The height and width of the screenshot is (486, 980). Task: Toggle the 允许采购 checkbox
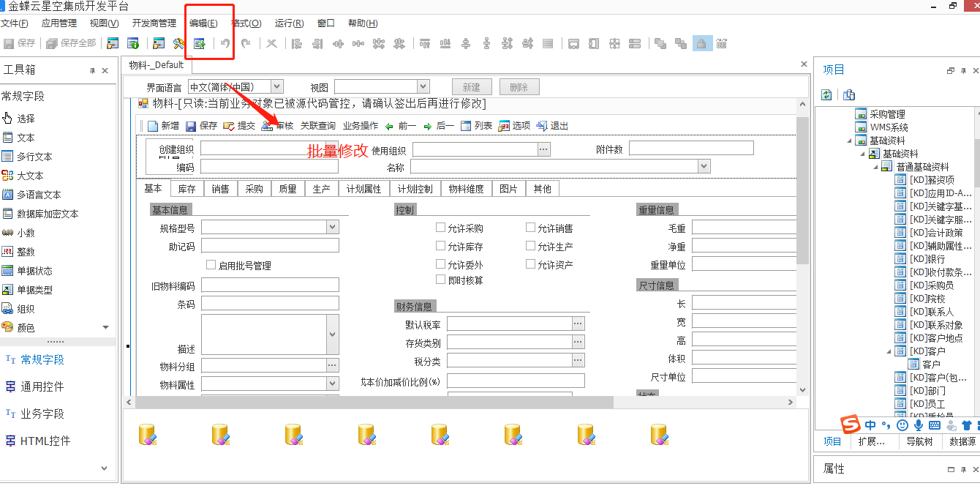tap(440, 228)
